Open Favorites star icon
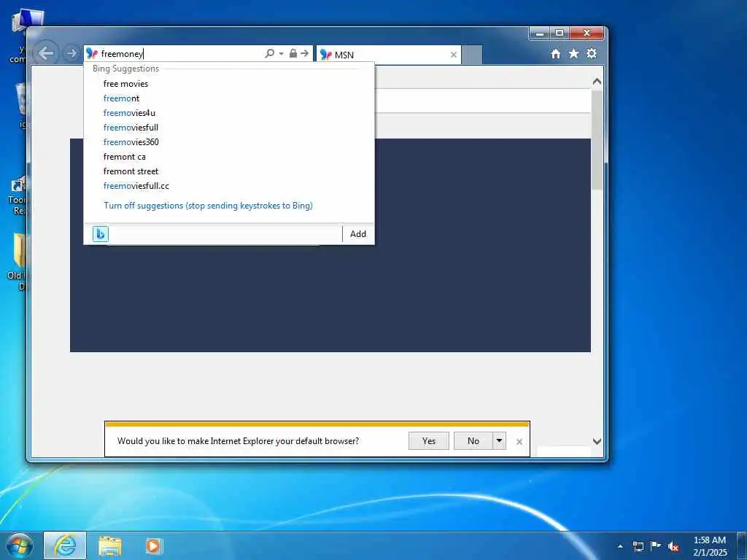This screenshot has height=560, width=747. 573,53
